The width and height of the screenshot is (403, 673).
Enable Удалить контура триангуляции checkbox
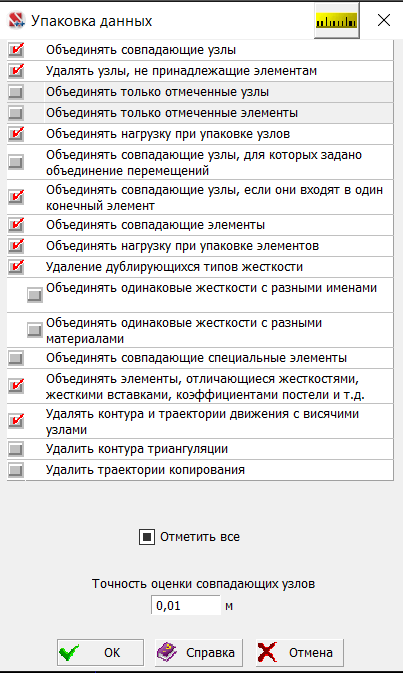16,449
